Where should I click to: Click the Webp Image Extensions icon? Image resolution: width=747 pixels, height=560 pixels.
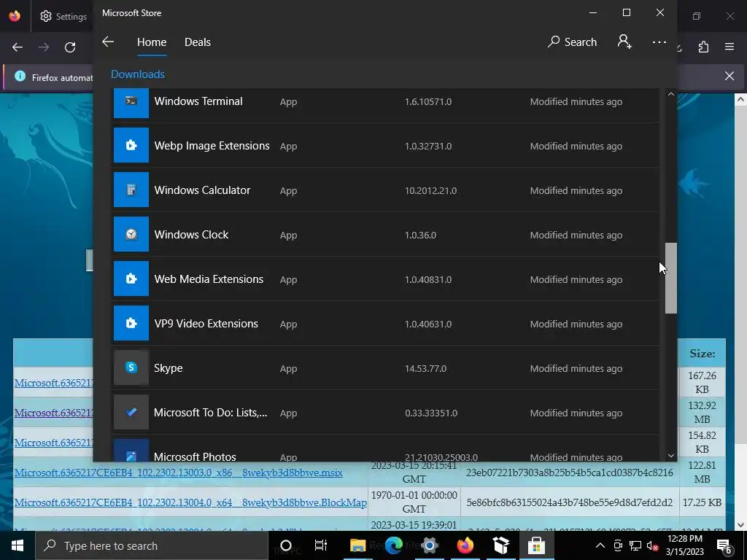pyautogui.click(x=131, y=145)
